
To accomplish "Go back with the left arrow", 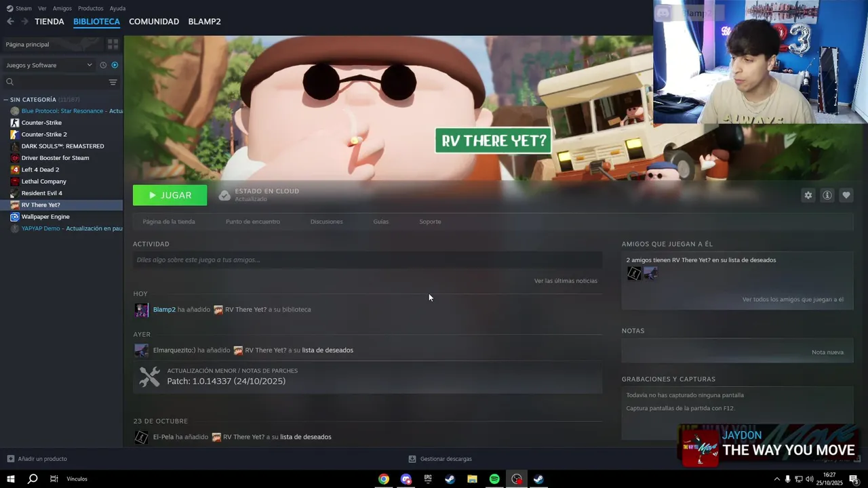I will [10, 22].
